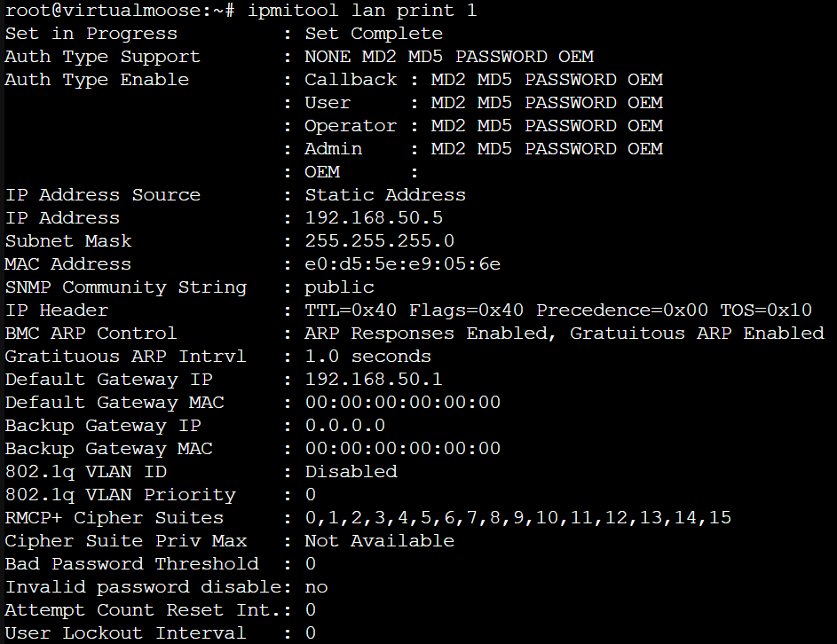This screenshot has height=644, width=837.
Task: Click the subnet mask 255.255.255.0 value
Action: pyautogui.click(x=379, y=241)
